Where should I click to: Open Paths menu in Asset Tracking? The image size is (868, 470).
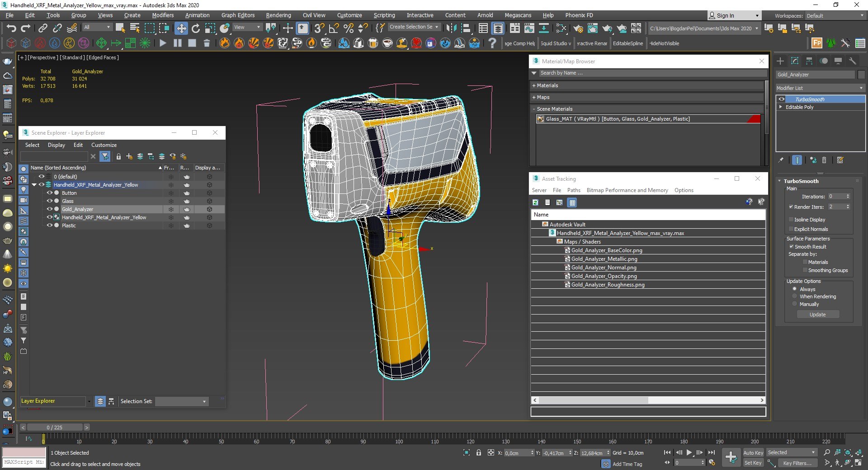tap(574, 190)
